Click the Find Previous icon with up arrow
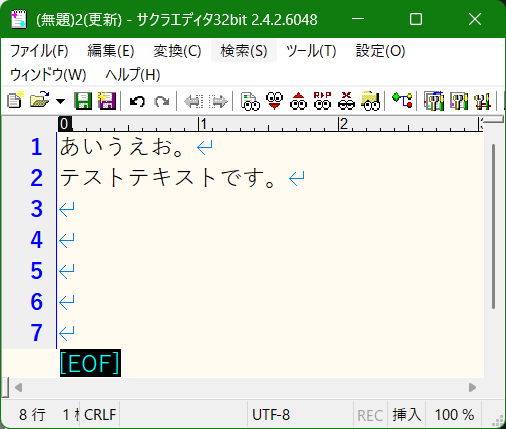 point(298,101)
